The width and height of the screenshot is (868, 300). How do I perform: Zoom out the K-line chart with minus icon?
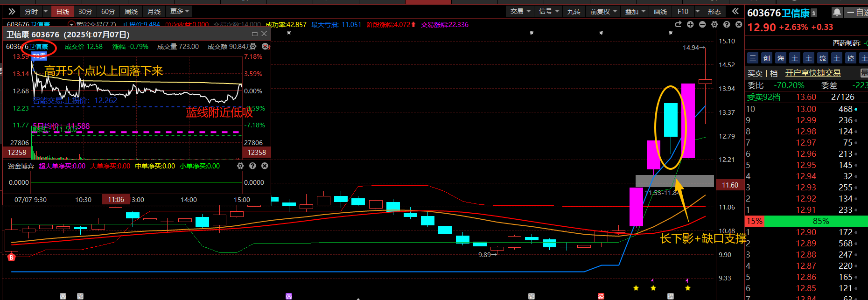click(x=702, y=24)
